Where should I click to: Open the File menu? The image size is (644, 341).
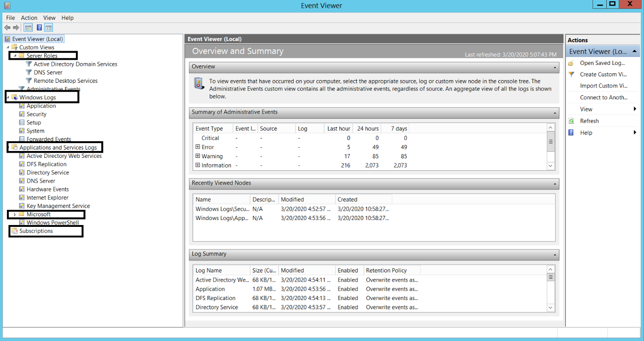pyautogui.click(x=11, y=18)
